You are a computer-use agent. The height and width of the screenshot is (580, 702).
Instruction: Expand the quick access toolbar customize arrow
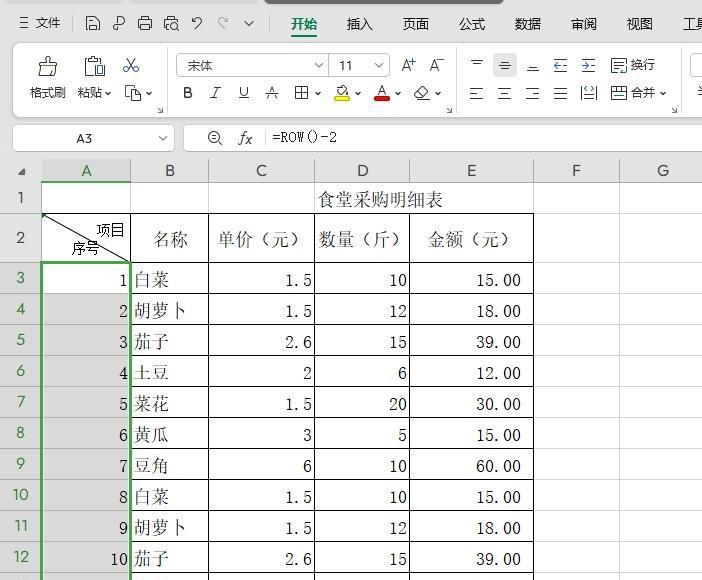coord(249,23)
